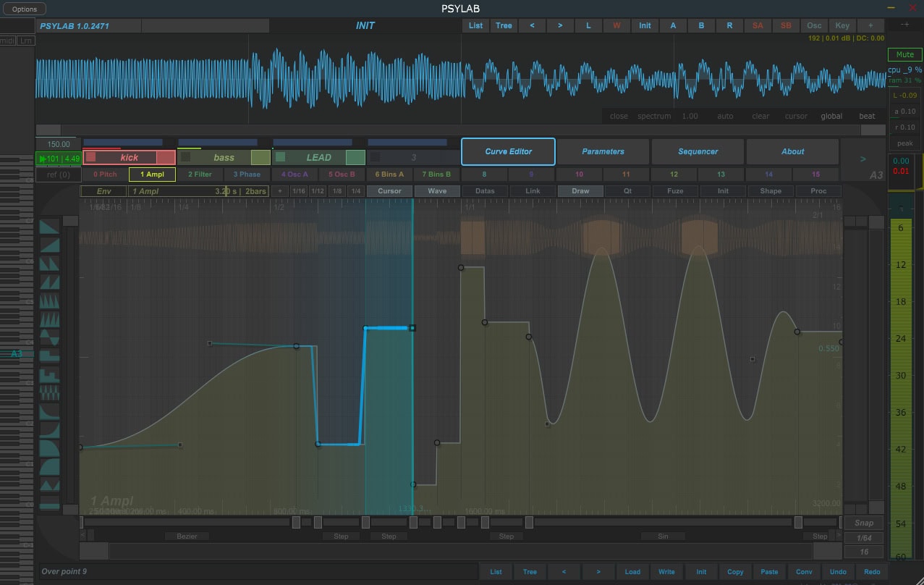This screenshot has height=585, width=924.
Task: Click the SA snapshot button
Action: pos(758,25)
